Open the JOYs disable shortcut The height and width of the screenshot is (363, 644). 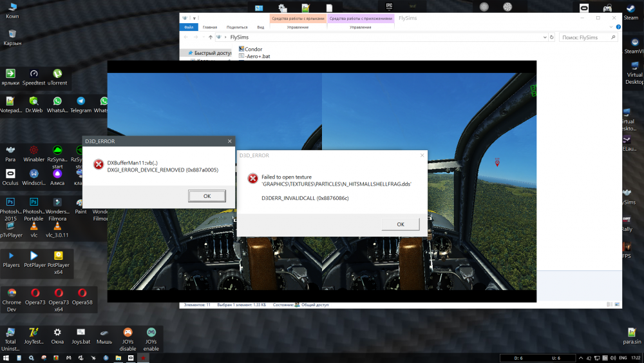point(128,339)
